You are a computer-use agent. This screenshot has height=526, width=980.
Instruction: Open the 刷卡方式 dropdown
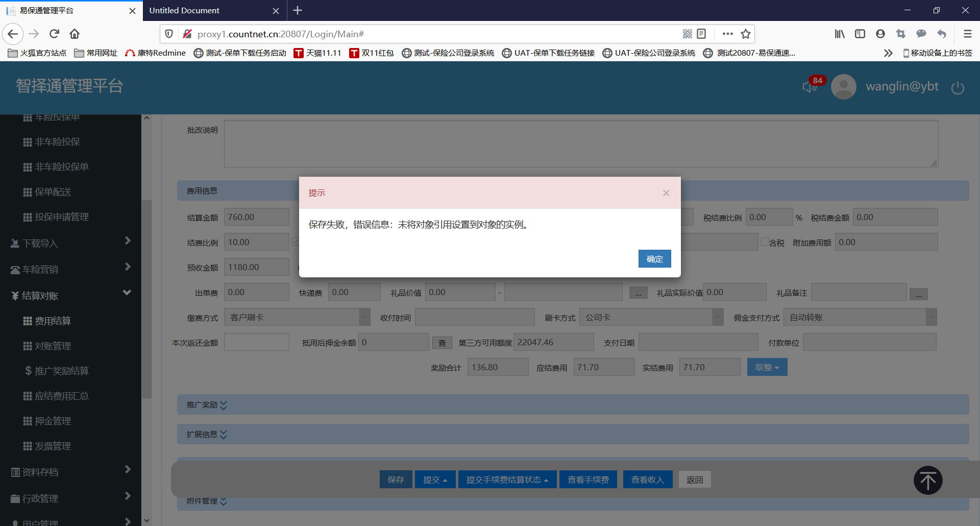click(651, 317)
